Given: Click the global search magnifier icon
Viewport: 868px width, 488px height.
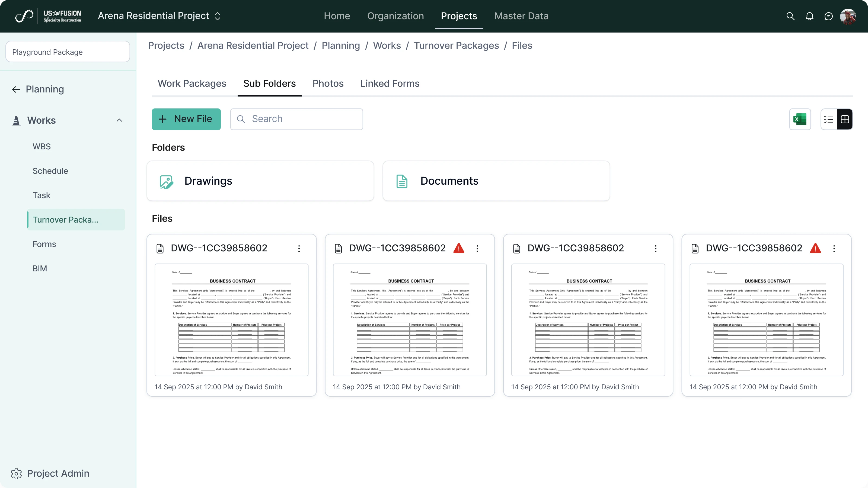Looking at the screenshot, I should (x=790, y=16).
